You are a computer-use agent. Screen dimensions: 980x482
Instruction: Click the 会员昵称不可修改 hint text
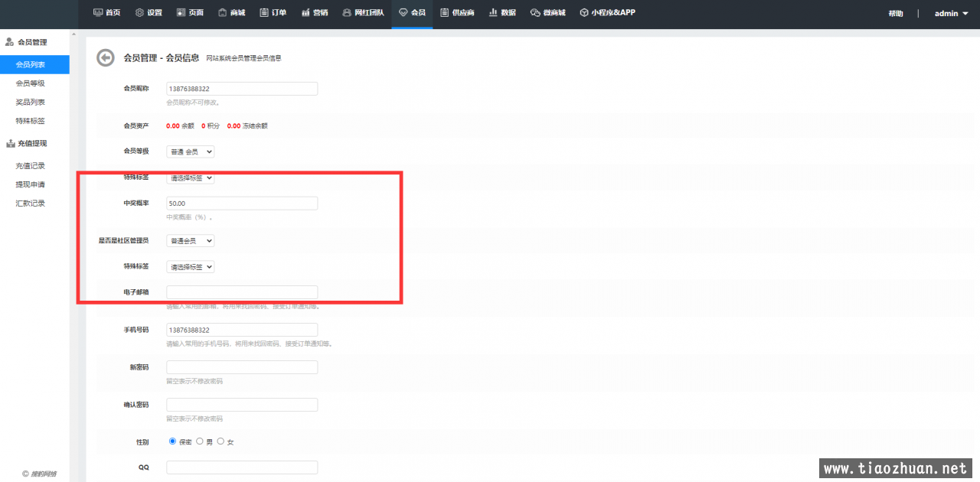(x=193, y=103)
